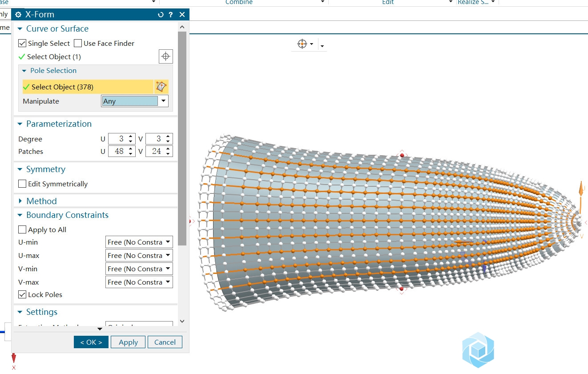This screenshot has height=374, width=588.
Task: Click the pole selection filter icon on the highlighted row
Action: (161, 87)
